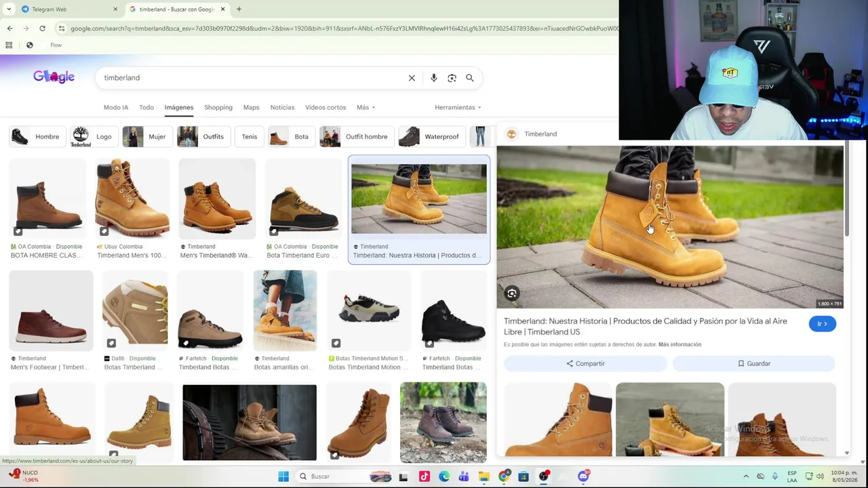The width and height of the screenshot is (868, 488).
Task: Close the timberland Google search tab
Action: click(222, 9)
